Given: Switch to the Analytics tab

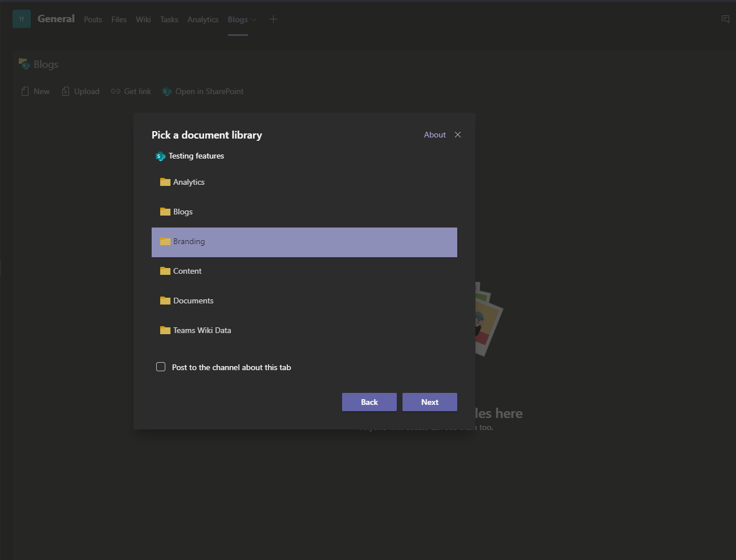Looking at the screenshot, I should [x=203, y=19].
